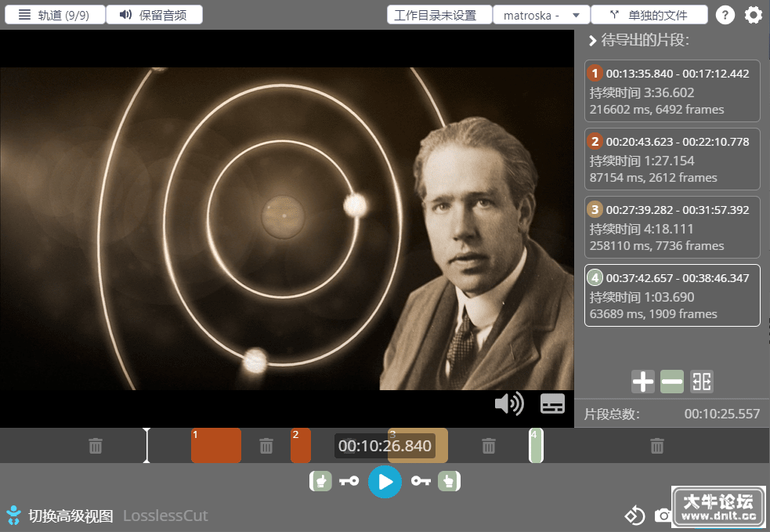Screen dimensions: 770x532
Task: Remove current segment with minus icon
Action: (672, 382)
